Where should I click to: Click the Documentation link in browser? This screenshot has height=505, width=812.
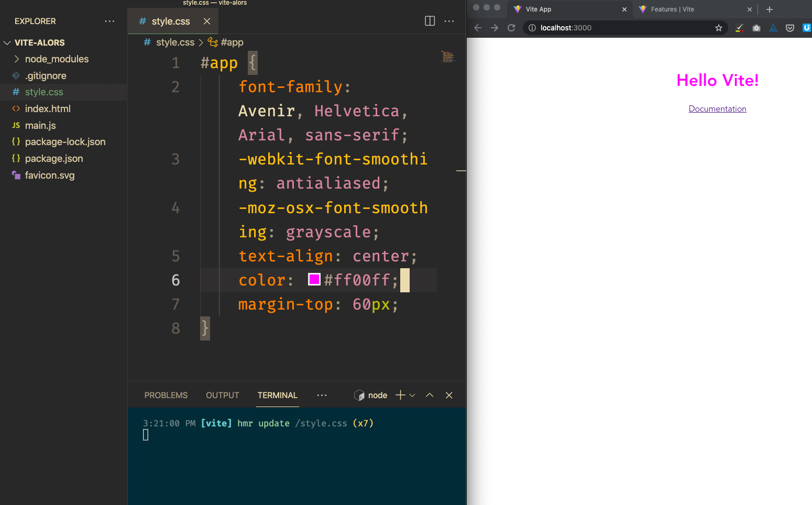point(717,109)
